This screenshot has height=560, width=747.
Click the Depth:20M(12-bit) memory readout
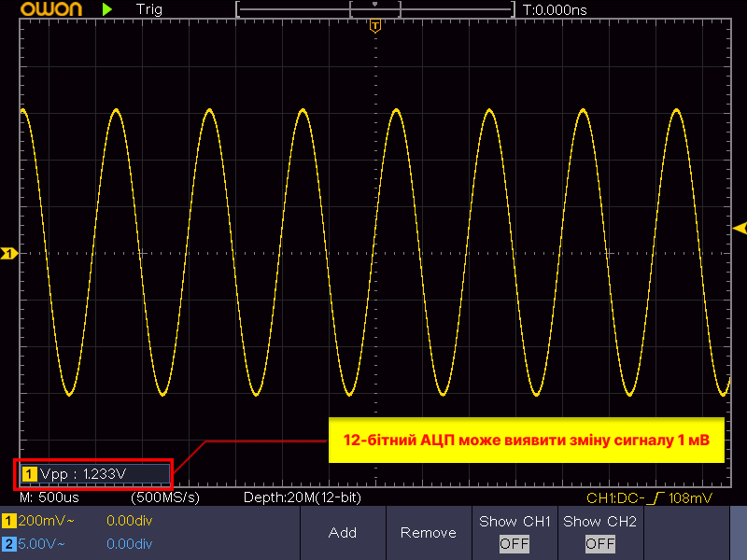click(x=302, y=498)
